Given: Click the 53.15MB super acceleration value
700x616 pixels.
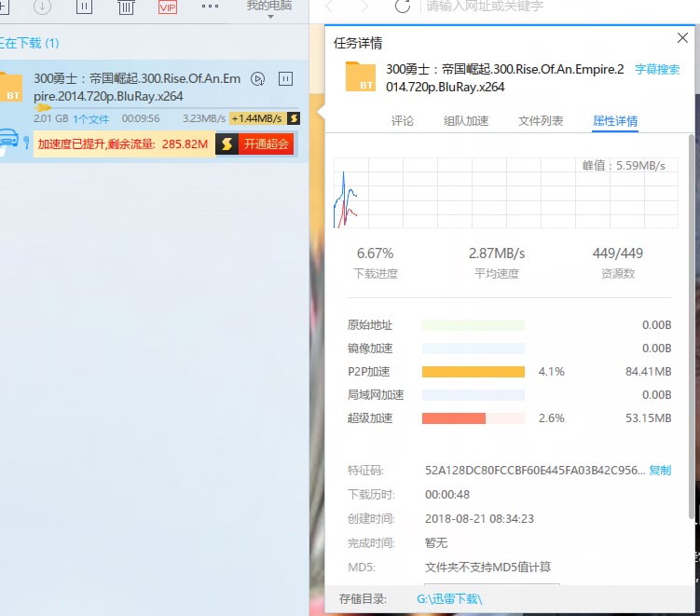Looking at the screenshot, I should tap(648, 418).
